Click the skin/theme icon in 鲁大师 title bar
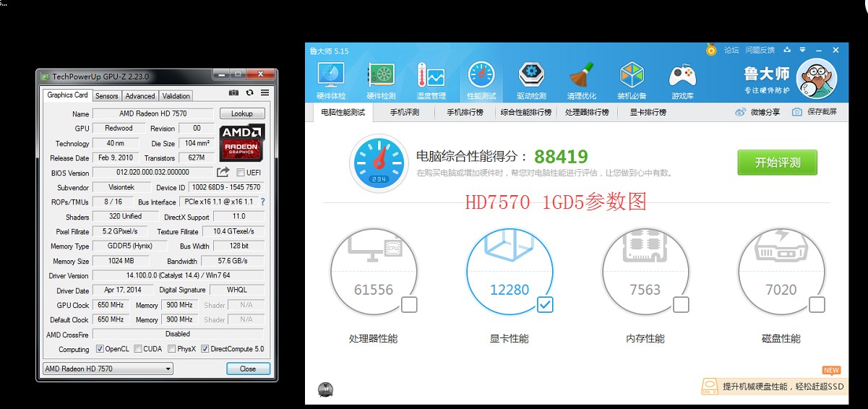Image resolution: width=868 pixels, height=409 pixels. (786, 50)
